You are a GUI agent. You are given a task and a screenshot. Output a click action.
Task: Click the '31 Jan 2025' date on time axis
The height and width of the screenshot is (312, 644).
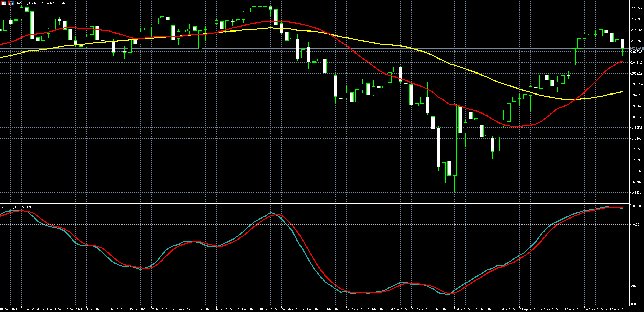coord(203,309)
